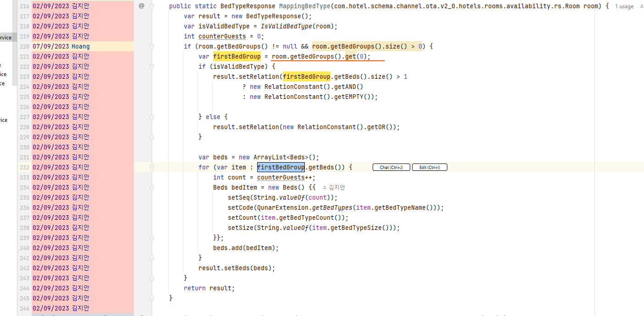
Task: Fold the new Beds() initializer on line 234
Action: pyautogui.click(x=152, y=187)
